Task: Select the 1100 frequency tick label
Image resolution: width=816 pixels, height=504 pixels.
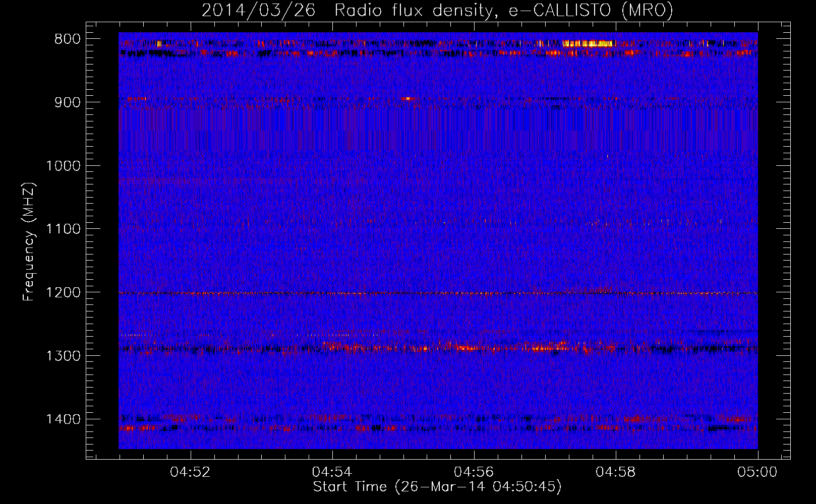Action: 63,229
